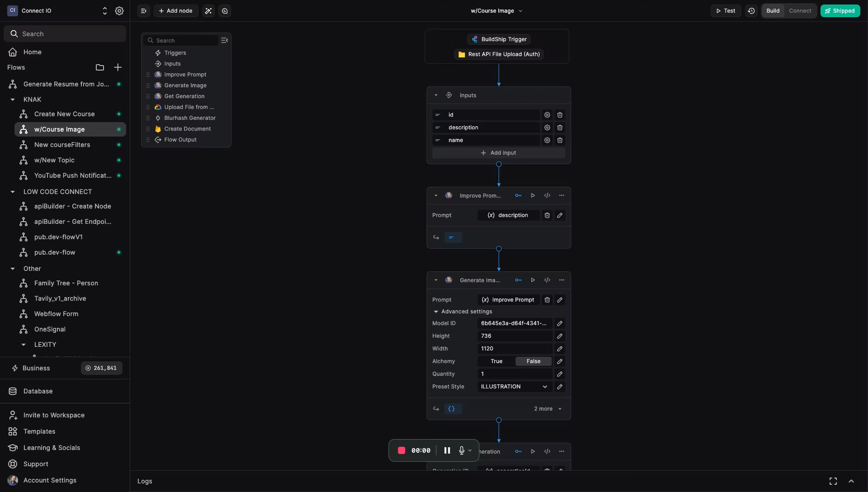Click the Search field in the left sidebar
The height and width of the screenshot is (492, 868).
65,33
